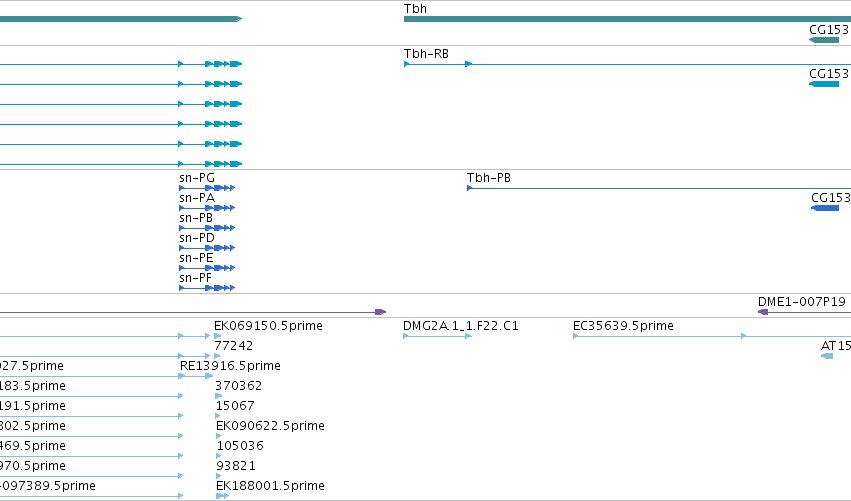Click the EC35639.5prime alignment start arrow
Screen dimensions: 851x501
tap(575, 336)
